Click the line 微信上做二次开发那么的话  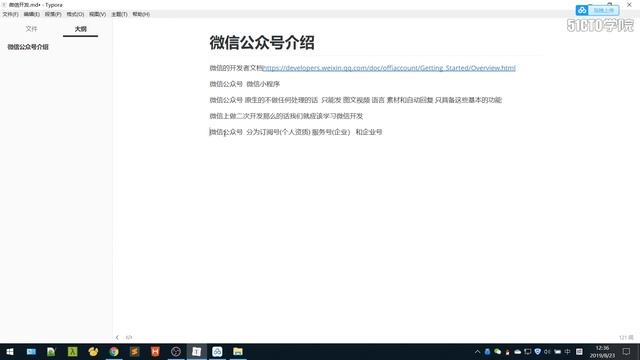click(286, 116)
